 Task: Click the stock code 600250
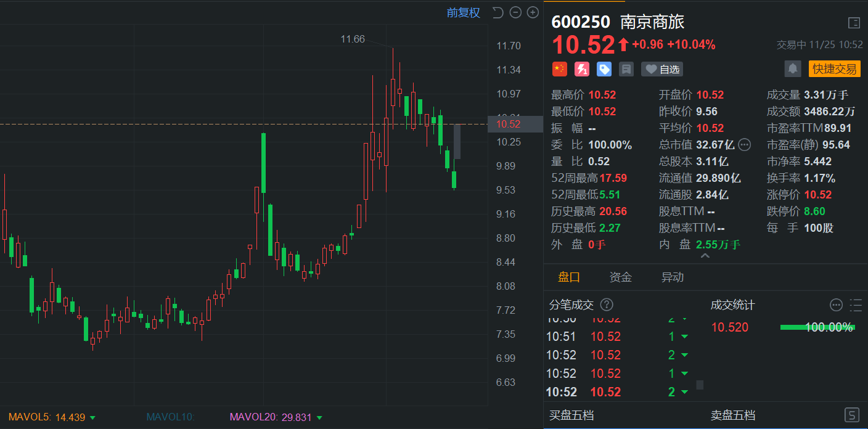[581, 22]
